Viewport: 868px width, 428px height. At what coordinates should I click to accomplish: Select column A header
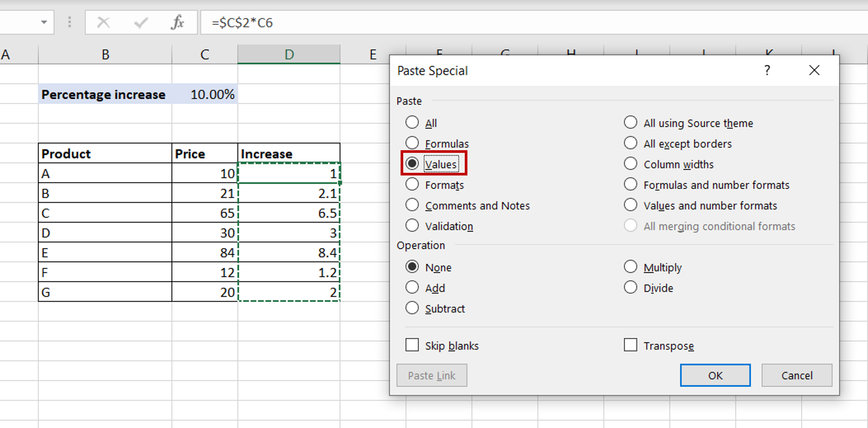[19, 54]
